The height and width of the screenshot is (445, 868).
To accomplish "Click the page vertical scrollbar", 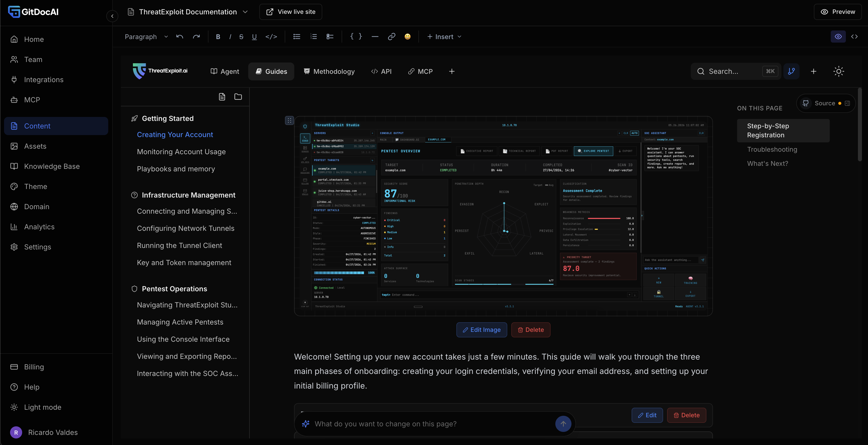I will (x=860, y=124).
